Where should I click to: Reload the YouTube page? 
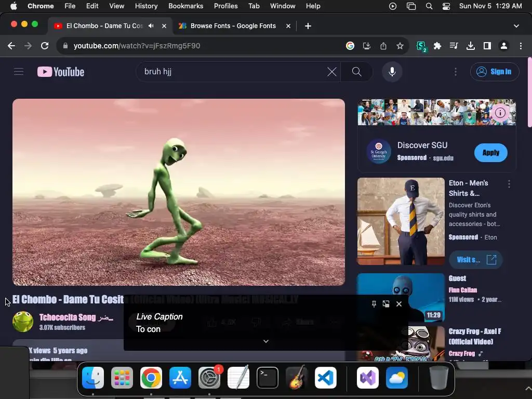[x=45, y=46]
